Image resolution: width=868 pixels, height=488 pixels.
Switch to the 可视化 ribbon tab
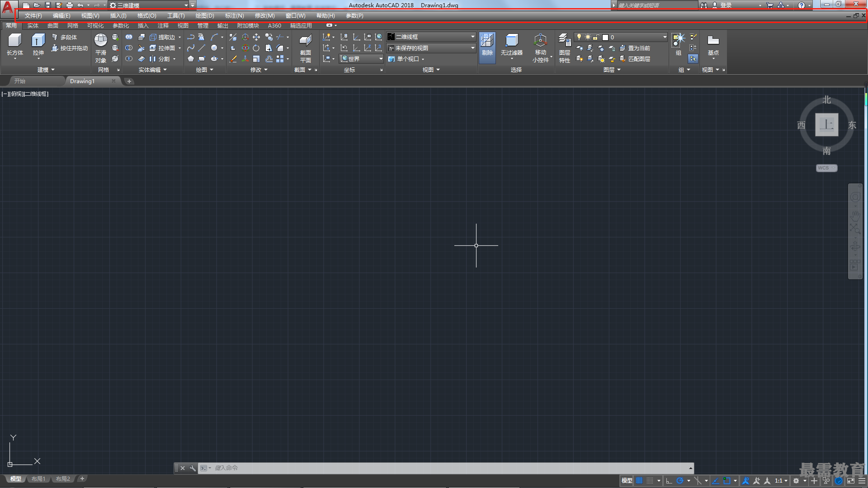[x=95, y=26]
